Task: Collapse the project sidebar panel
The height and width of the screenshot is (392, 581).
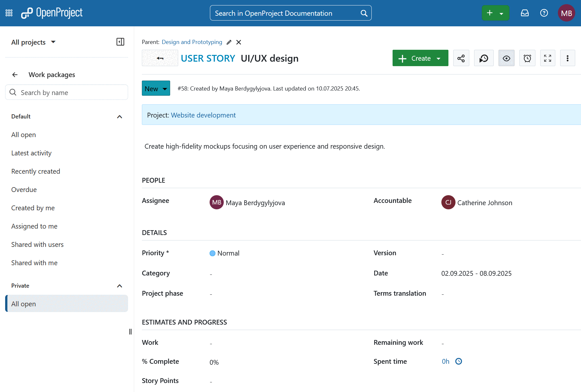Action: [120, 42]
